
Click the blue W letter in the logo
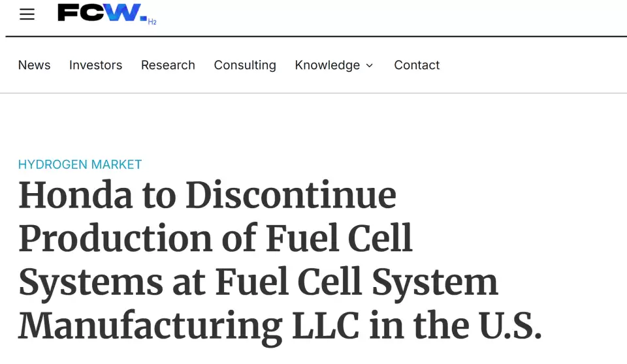tap(123, 12)
